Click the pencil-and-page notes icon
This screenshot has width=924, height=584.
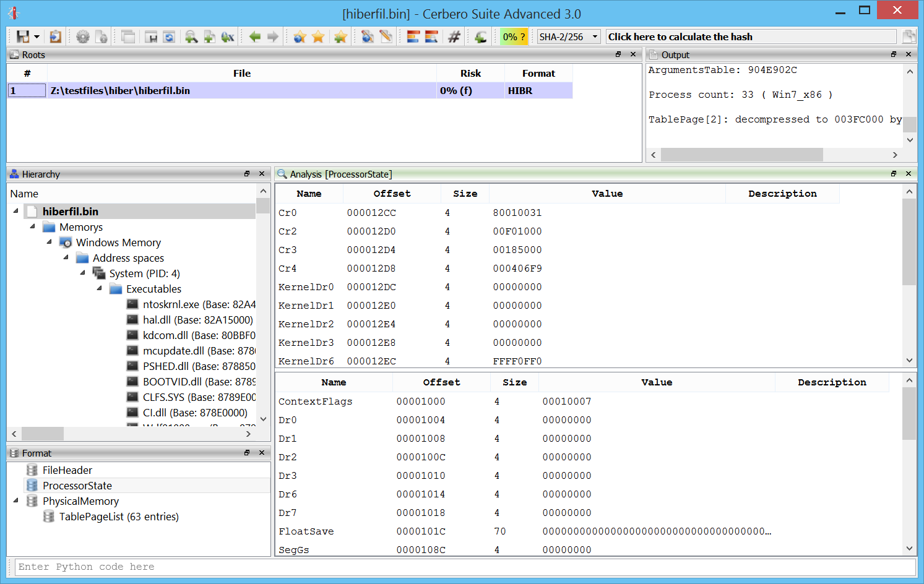386,37
